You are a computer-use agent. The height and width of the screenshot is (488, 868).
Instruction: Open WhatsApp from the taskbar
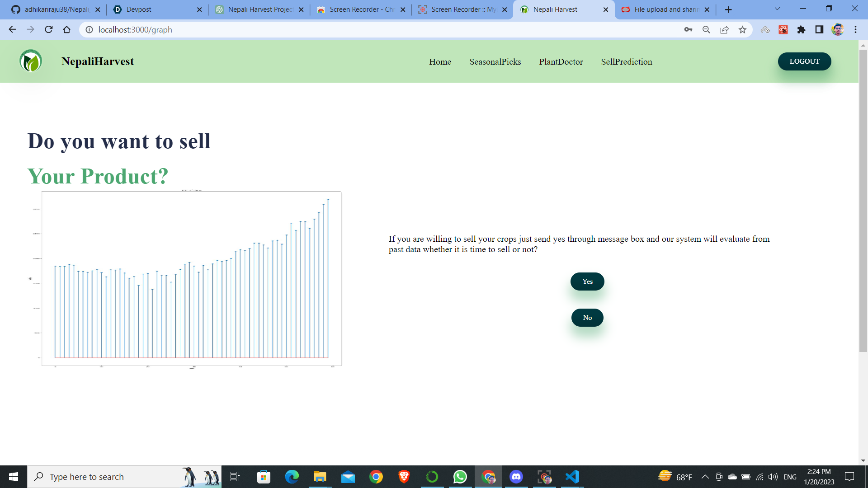pyautogui.click(x=460, y=477)
